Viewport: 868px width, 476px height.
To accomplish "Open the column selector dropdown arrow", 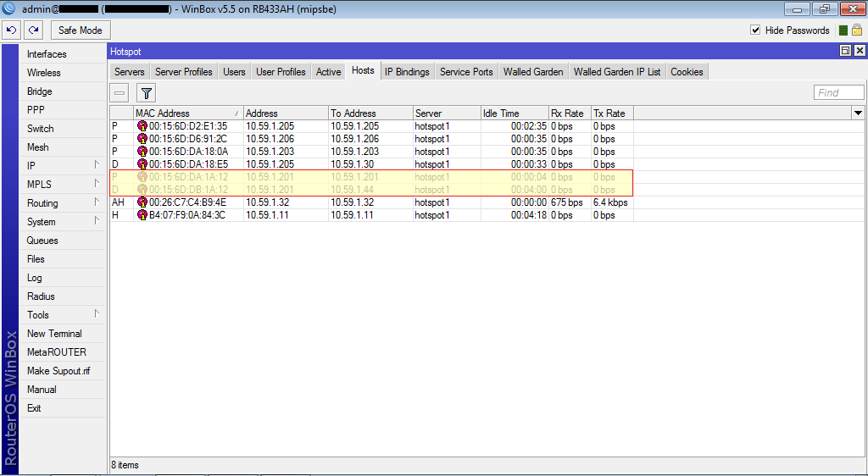I will click(x=858, y=113).
